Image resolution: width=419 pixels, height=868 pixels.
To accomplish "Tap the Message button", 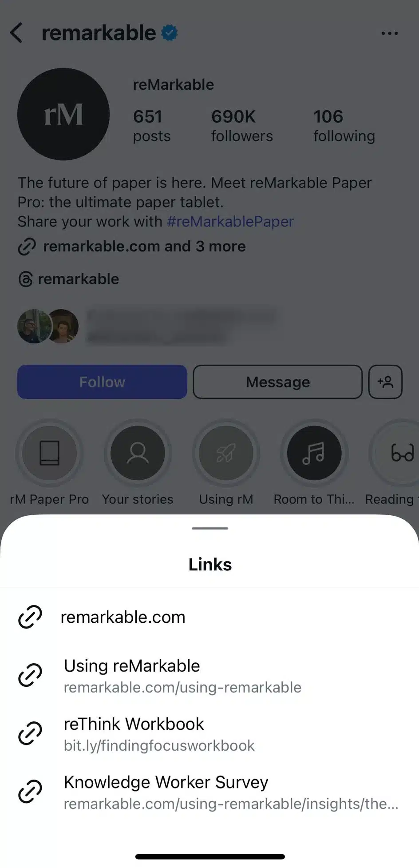I will click(x=278, y=382).
